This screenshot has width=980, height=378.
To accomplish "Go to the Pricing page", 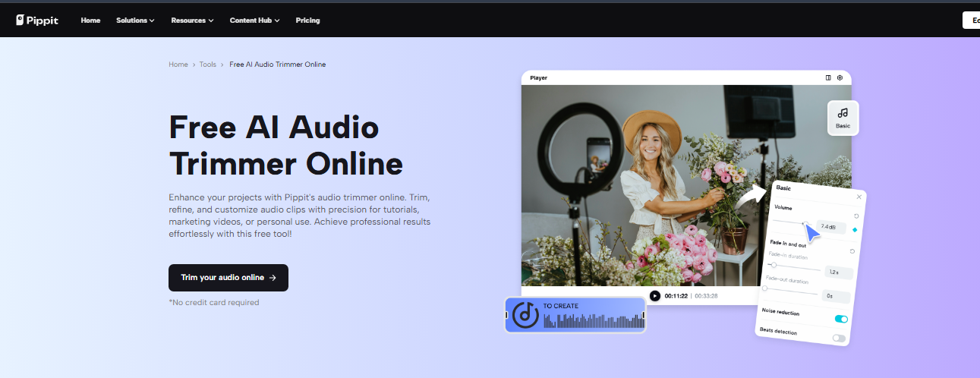I will click(x=307, y=20).
